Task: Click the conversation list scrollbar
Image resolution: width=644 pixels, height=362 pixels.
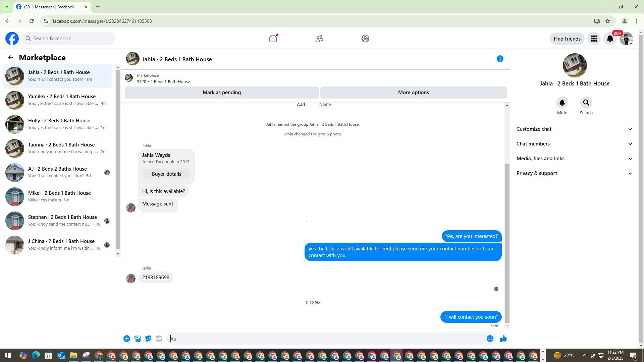Action: pyautogui.click(x=118, y=160)
